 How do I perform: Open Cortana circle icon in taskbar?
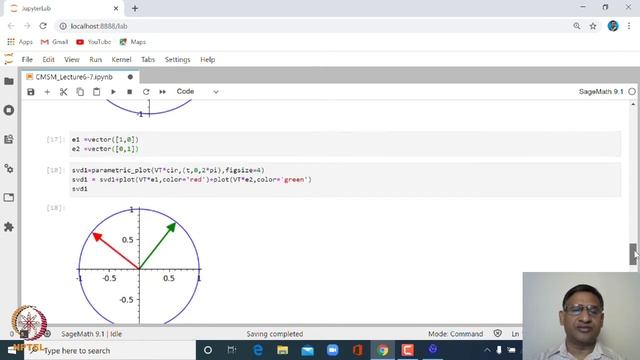(208, 350)
